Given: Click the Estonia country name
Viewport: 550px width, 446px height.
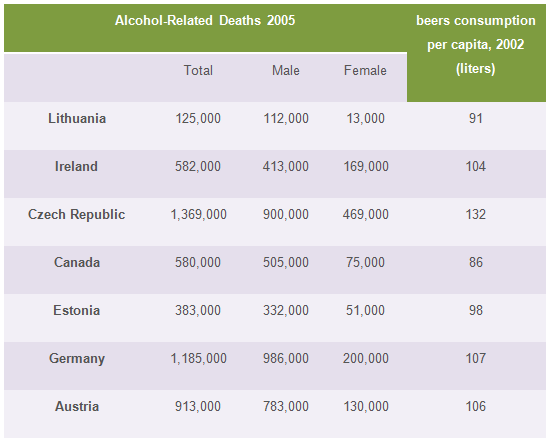Looking at the screenshot, I should [x=76, y=310].
